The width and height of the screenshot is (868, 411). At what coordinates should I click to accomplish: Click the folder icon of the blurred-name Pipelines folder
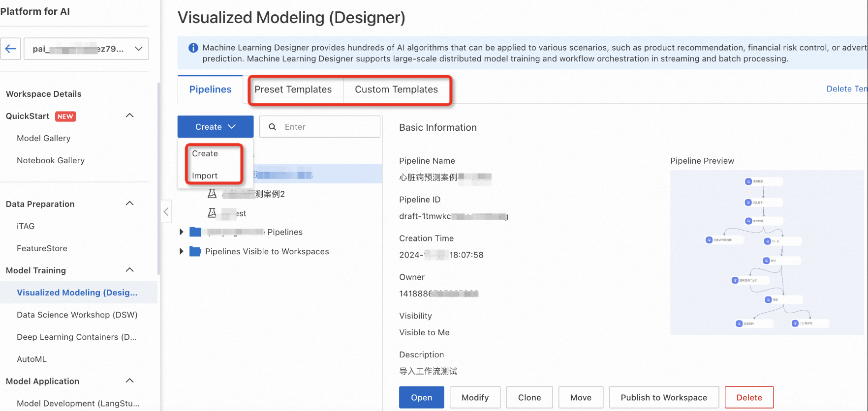(x=195, y=232)
